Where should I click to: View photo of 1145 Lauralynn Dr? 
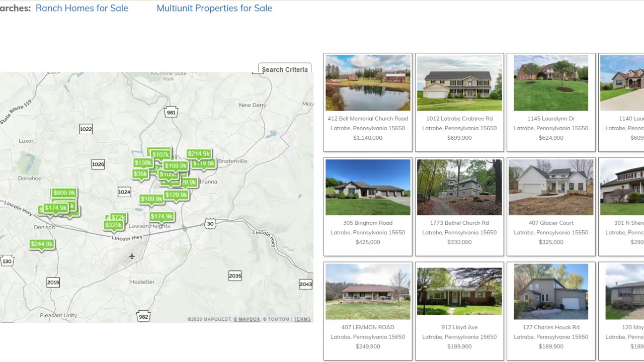(x=551, y=83)
